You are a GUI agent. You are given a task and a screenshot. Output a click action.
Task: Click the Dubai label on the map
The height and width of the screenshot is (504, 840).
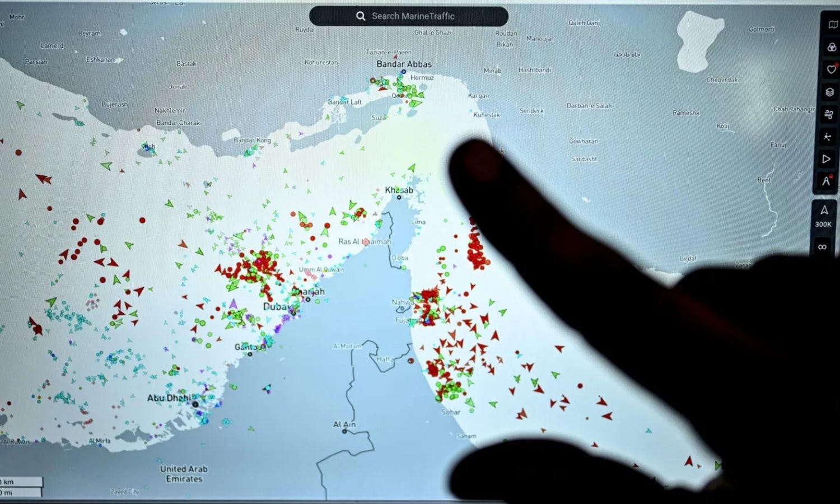coord(275,307)
